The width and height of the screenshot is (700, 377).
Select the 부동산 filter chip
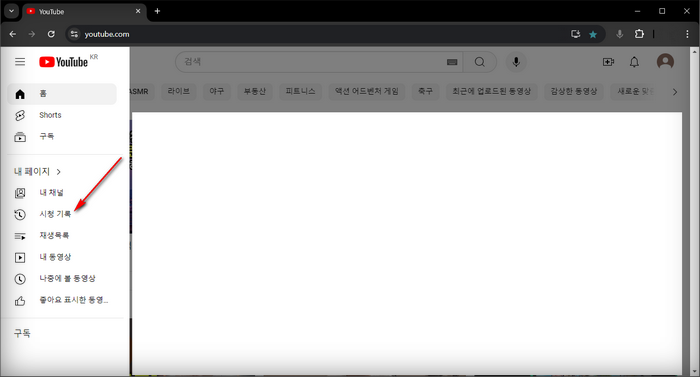pyautogui.click(x=254, y=91)
